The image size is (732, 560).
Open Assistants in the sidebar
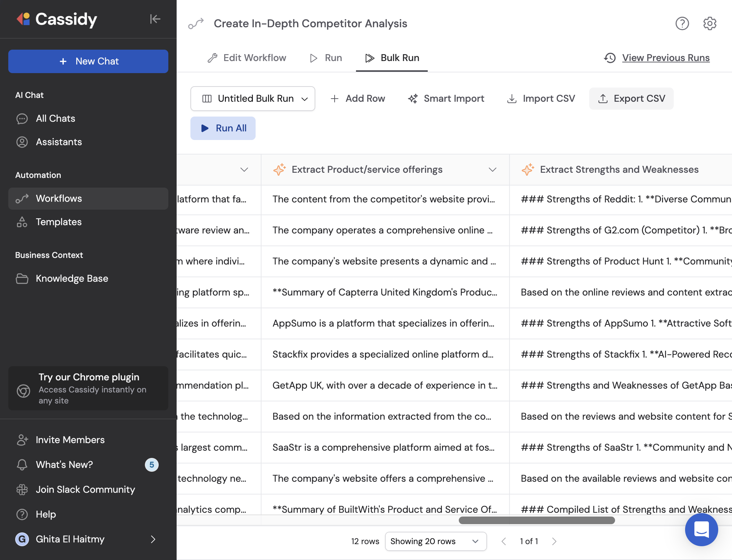pyautogui.click(x=88, y=142)
